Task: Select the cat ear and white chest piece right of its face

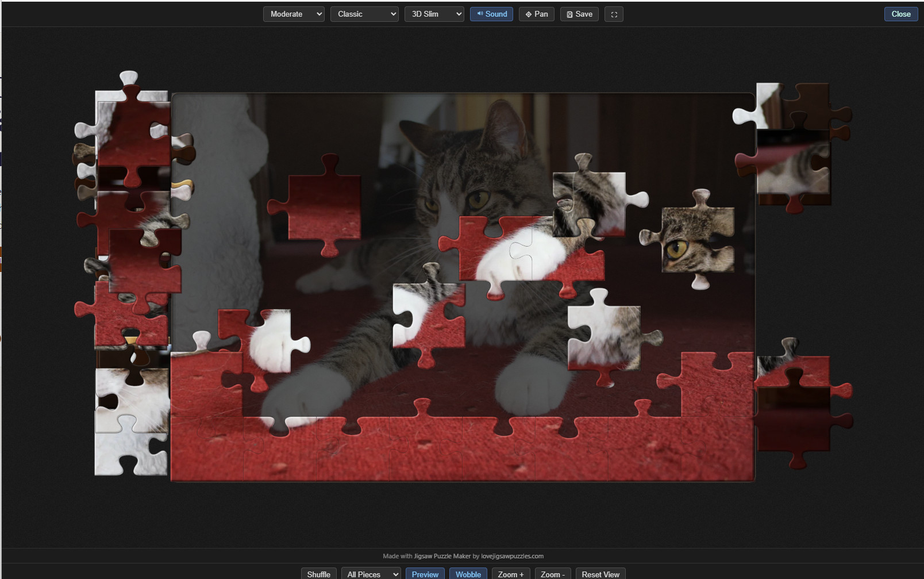Action: 592,202
